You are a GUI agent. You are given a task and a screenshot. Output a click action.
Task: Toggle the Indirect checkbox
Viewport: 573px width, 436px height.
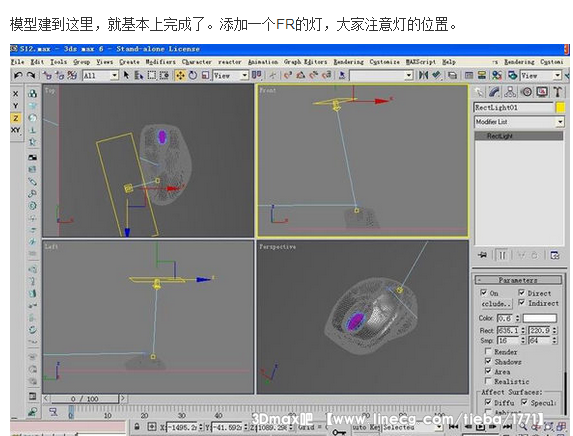click(x=521, y=303)
